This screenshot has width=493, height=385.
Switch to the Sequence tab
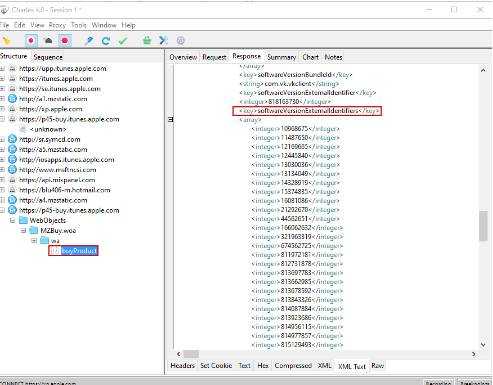48,57
